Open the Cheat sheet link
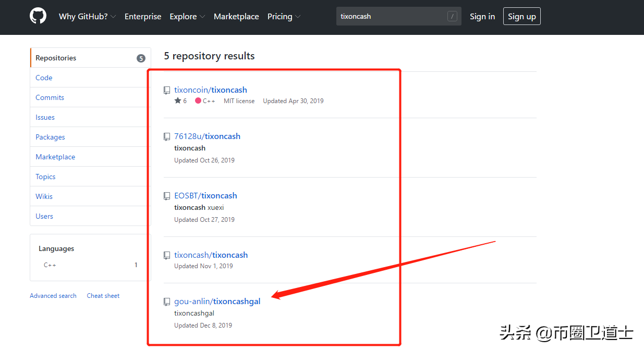This screenshot has width=644, height=351. 103,296
